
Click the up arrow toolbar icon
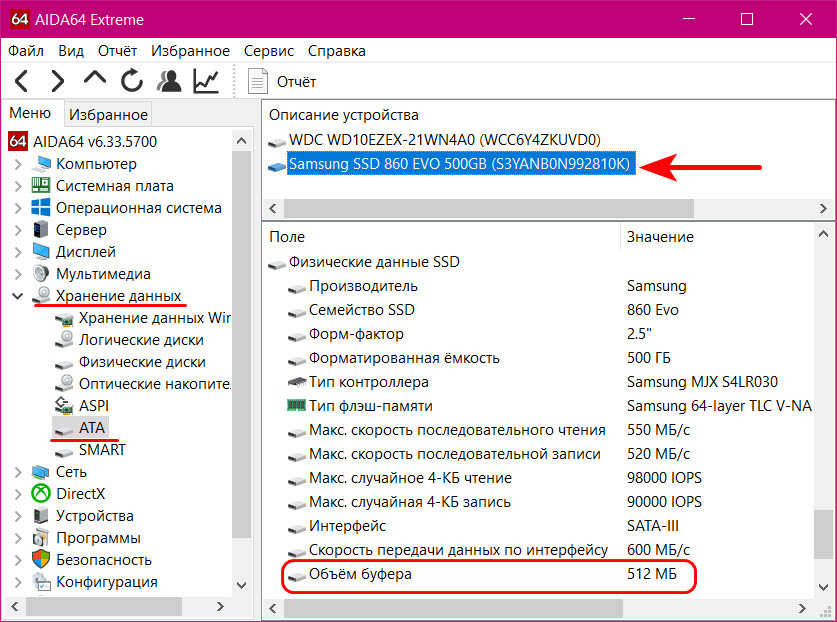(x=94, y=79)
